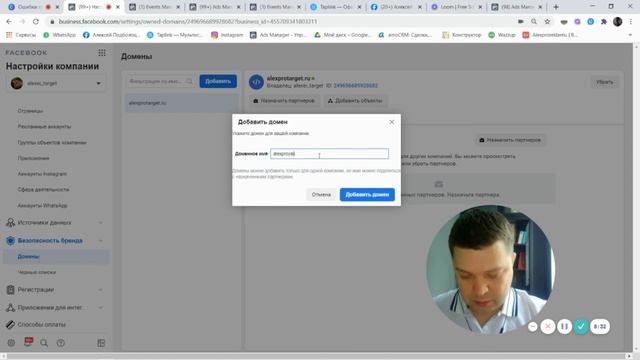This screenshot has width=640, height=360.
Task: Click the domain filter search field
Action: 161,81
